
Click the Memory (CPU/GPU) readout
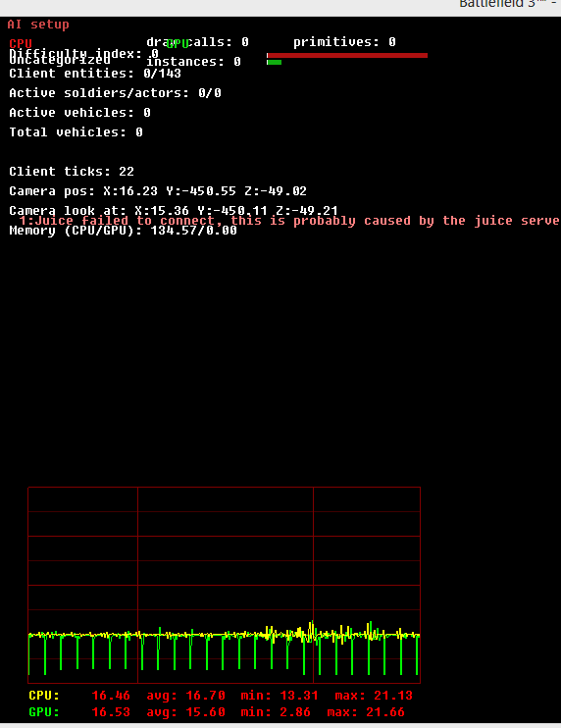point(123,231)
